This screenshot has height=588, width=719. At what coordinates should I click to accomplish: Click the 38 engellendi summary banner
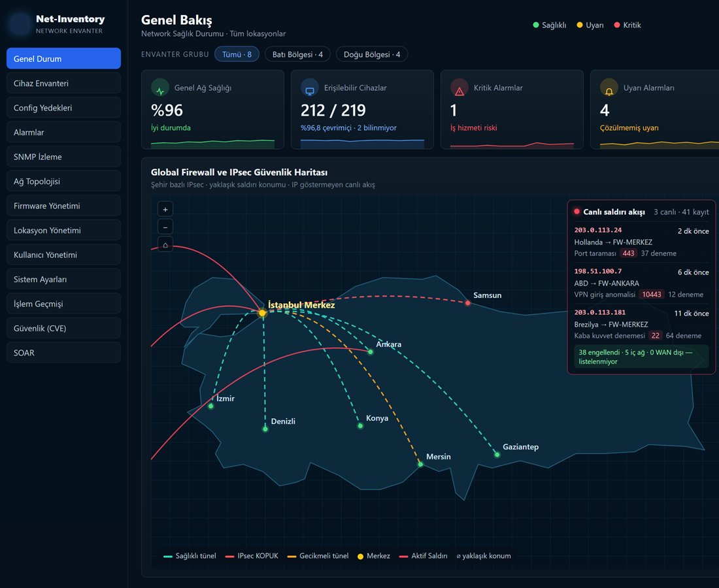(641, 357)
